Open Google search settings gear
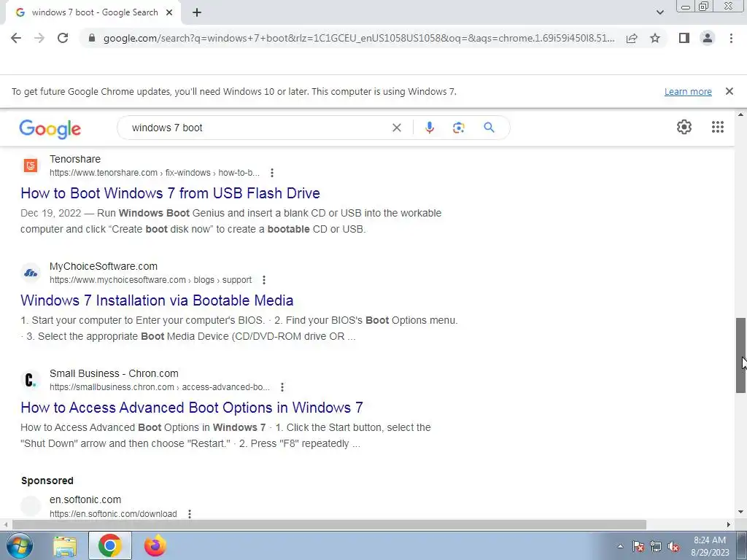This screenshot has width=747, height=560. (684, 127)
